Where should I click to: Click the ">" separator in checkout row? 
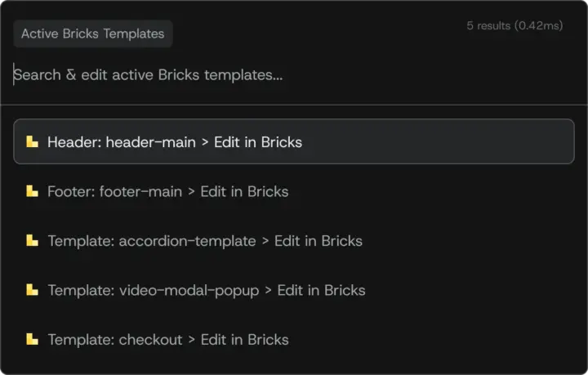tap(191, 339)
